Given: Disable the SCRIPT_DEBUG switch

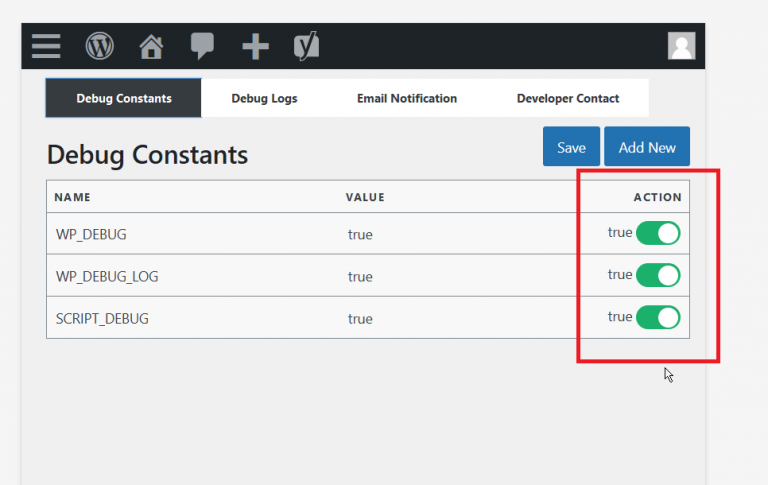Looking at the screenshot, I should [658, 317].
